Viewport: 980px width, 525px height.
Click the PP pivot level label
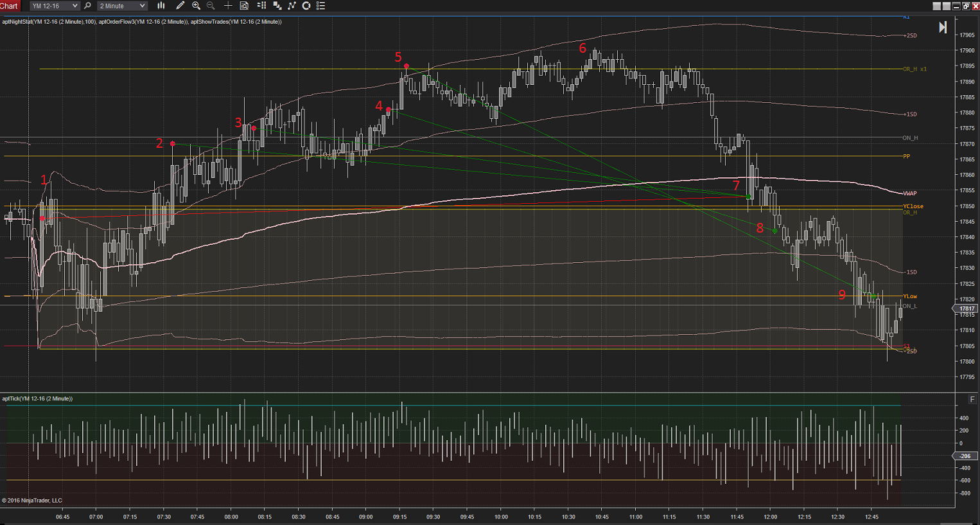[x=907, y=156]
